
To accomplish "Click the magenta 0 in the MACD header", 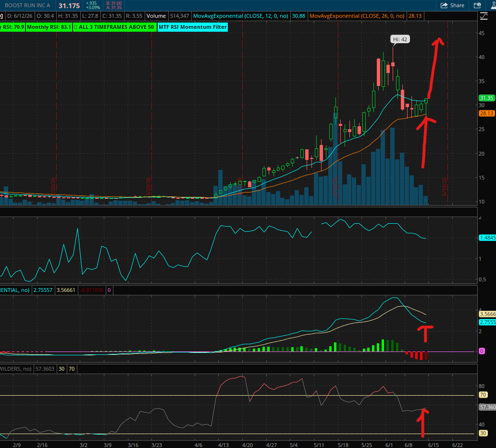I will [109, 290].
